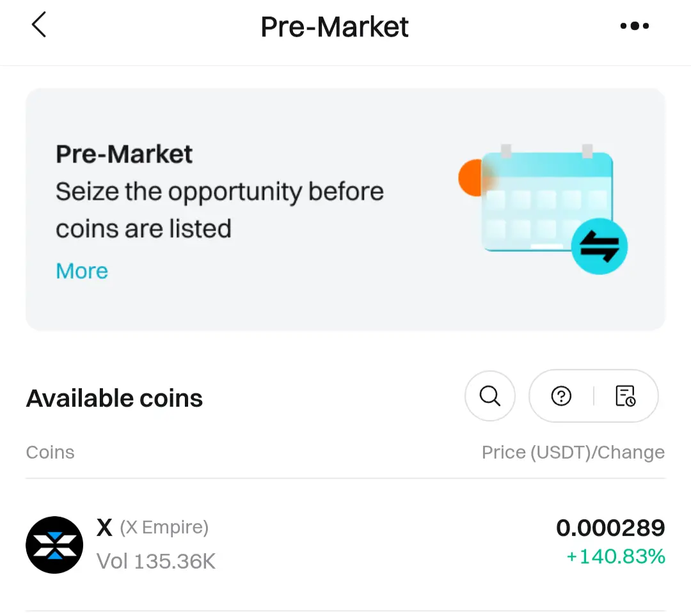The width and height of the screenshot is (691, 616).
Task: Tap the +140.83% change percentage
Action: tap(616, 557)
